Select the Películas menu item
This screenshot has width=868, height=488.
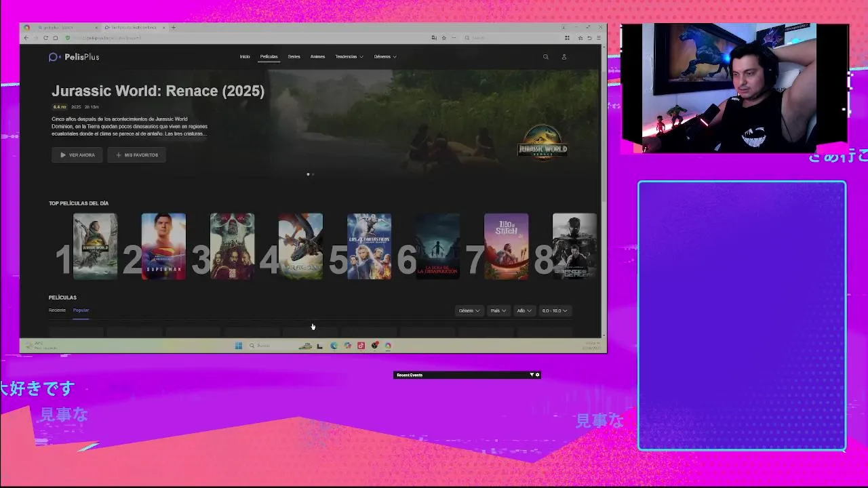(269, 57)
